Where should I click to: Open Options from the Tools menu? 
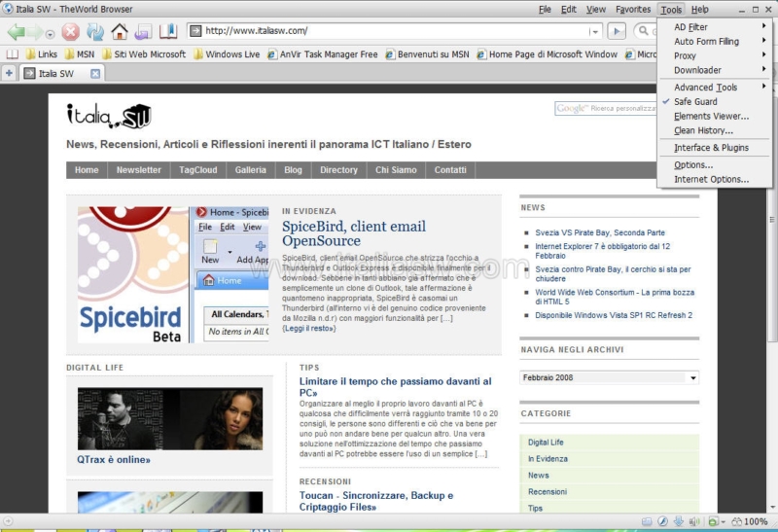(715, 164)
